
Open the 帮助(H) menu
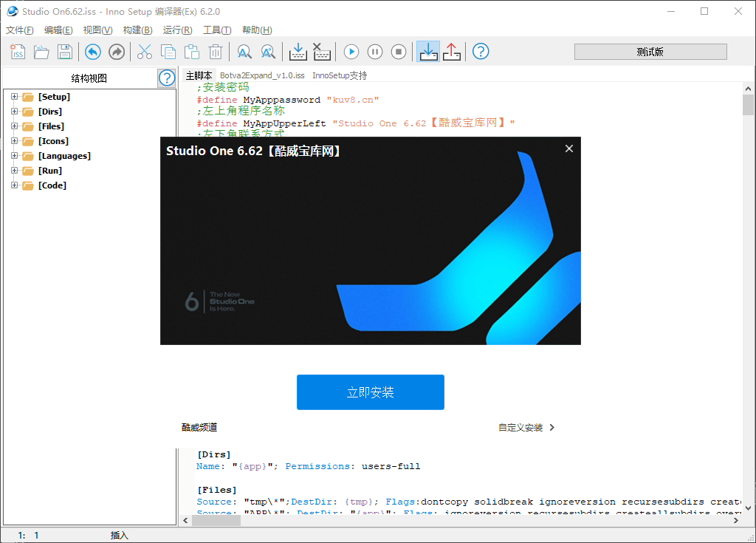257,30
